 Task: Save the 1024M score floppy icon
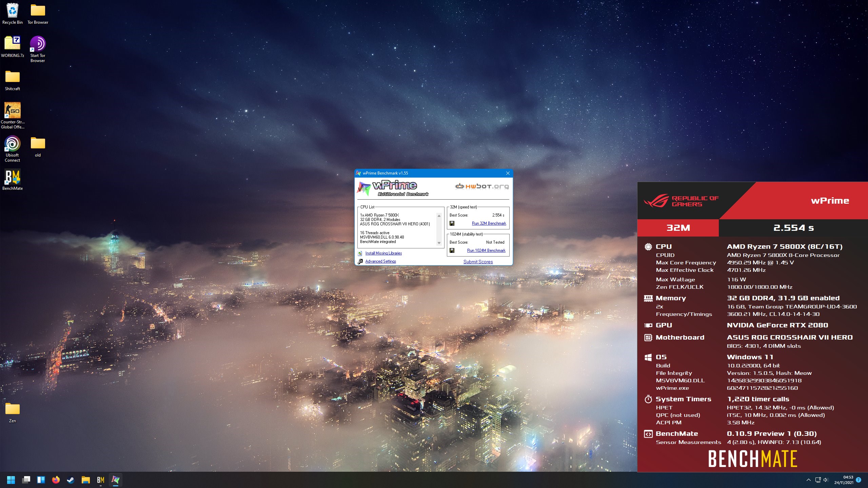click(x=452, y=250)
